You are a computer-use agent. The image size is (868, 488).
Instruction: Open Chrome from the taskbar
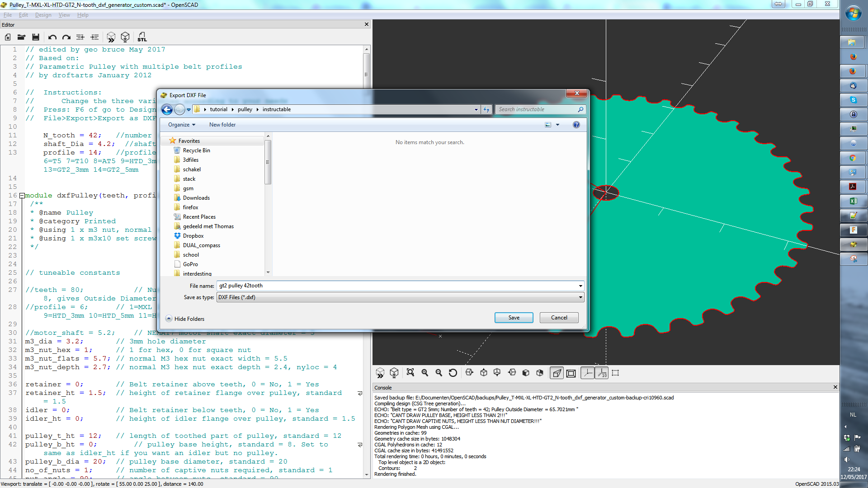coord(853,158)
